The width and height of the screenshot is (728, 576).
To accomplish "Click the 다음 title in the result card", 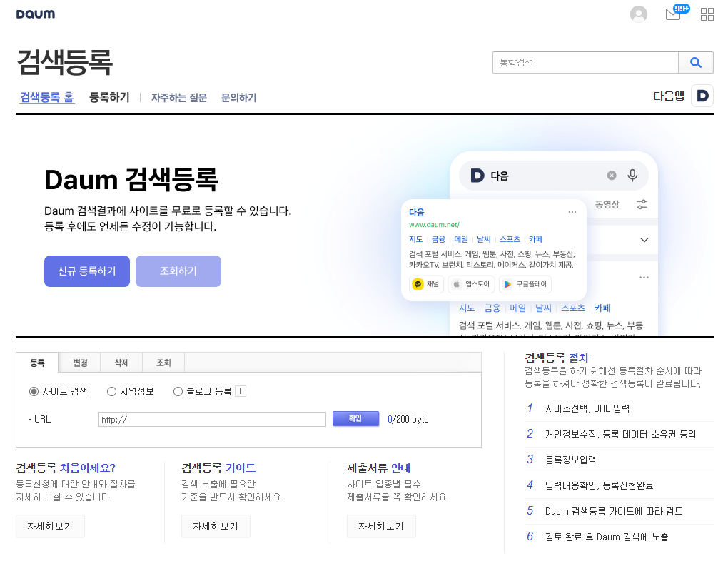I will click(417, 212).
